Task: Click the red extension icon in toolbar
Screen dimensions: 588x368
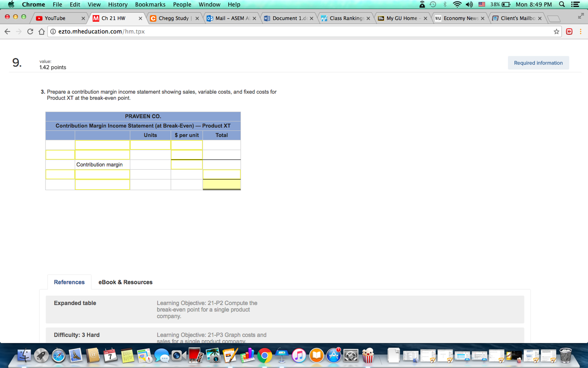Action: click(x=569, y=32)
